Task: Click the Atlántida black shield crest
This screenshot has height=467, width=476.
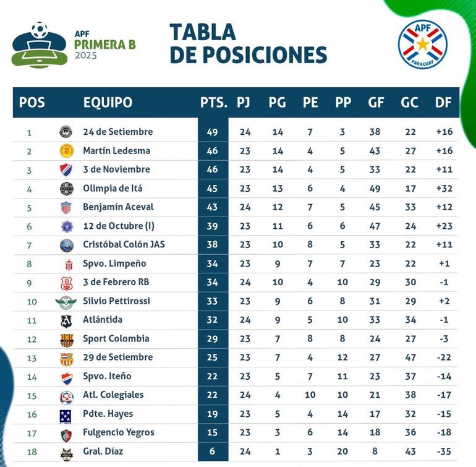Action: point(66,320)
